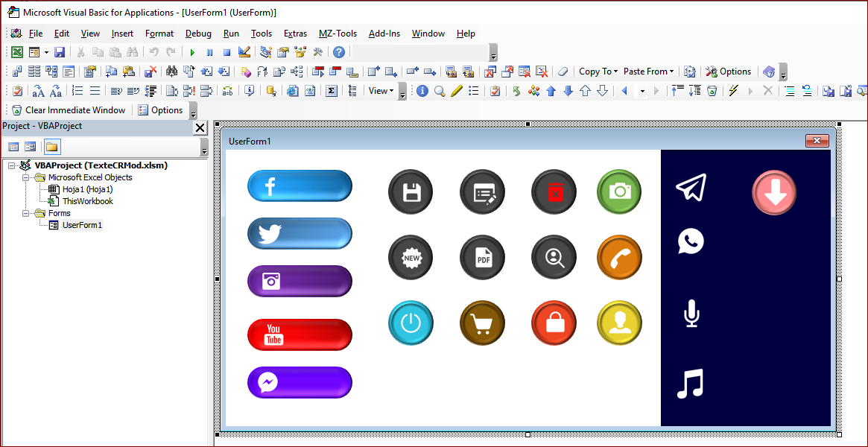868x447 pixels.
Task: Click the Facebook pill button on UserForm1
Action: click(300, 186)
